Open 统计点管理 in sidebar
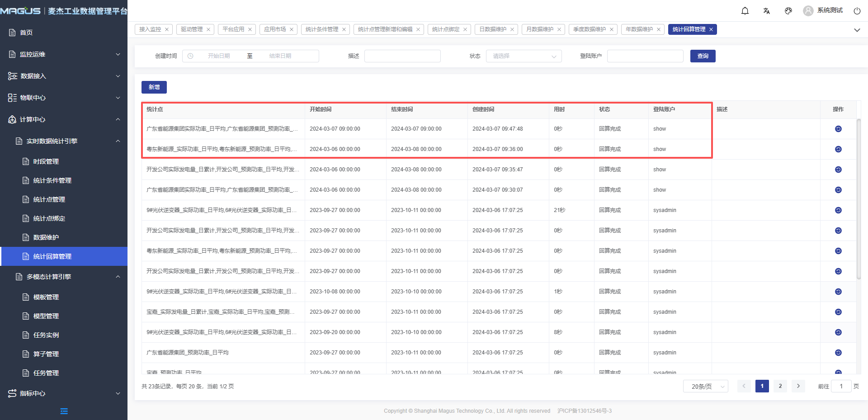 coord(49,199)
